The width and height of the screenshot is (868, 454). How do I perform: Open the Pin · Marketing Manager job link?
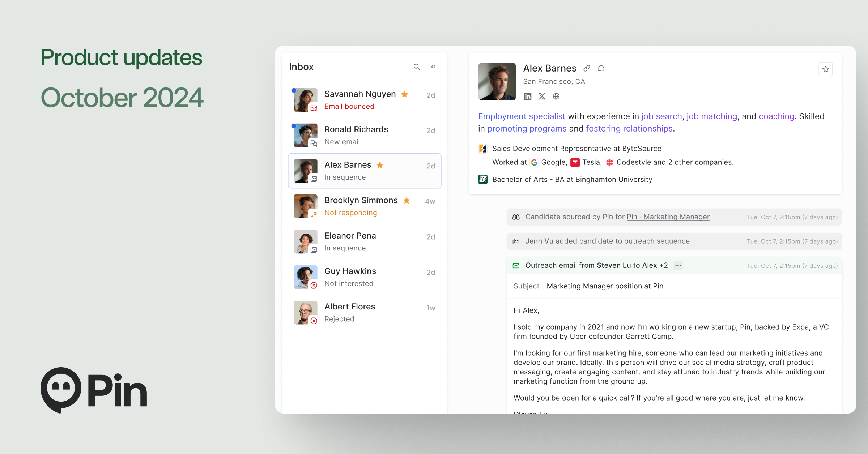click(668, 217)
